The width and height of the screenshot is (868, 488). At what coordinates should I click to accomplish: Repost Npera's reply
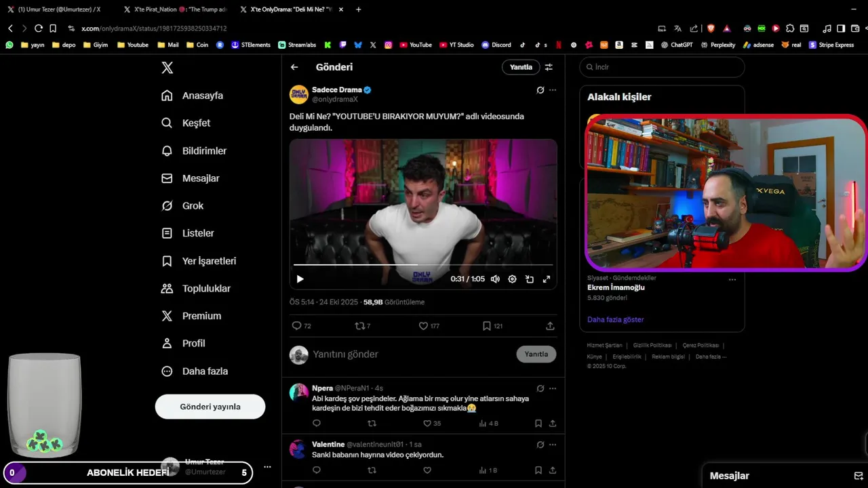coord(372,424)
